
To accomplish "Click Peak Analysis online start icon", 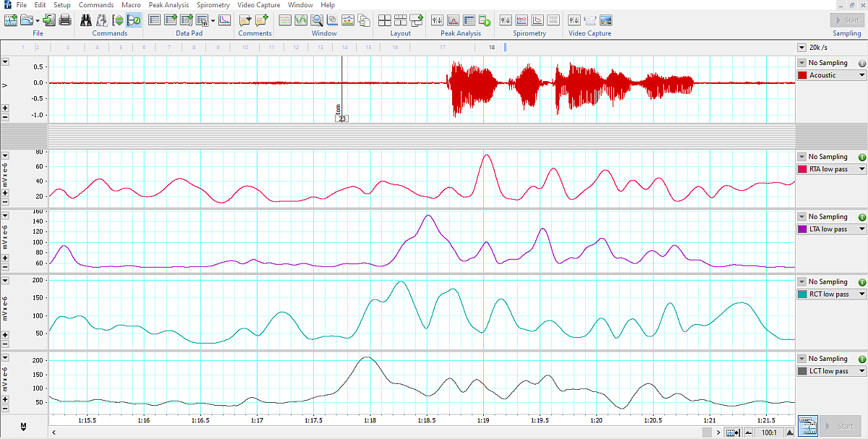I will click(485, 20).
